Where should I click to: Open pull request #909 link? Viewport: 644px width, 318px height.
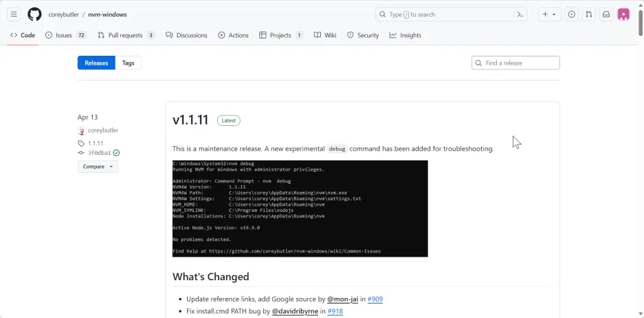click(x=375, y=299)
